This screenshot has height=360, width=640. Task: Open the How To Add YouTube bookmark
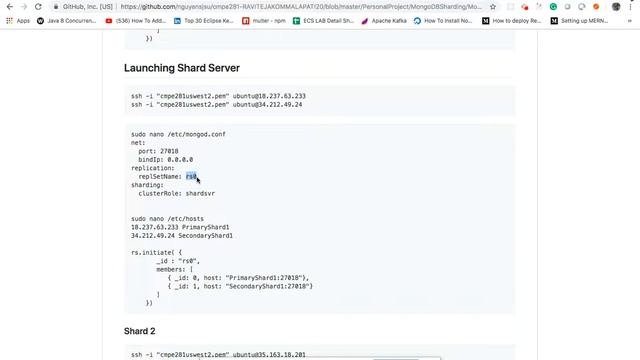click(136, 21)
